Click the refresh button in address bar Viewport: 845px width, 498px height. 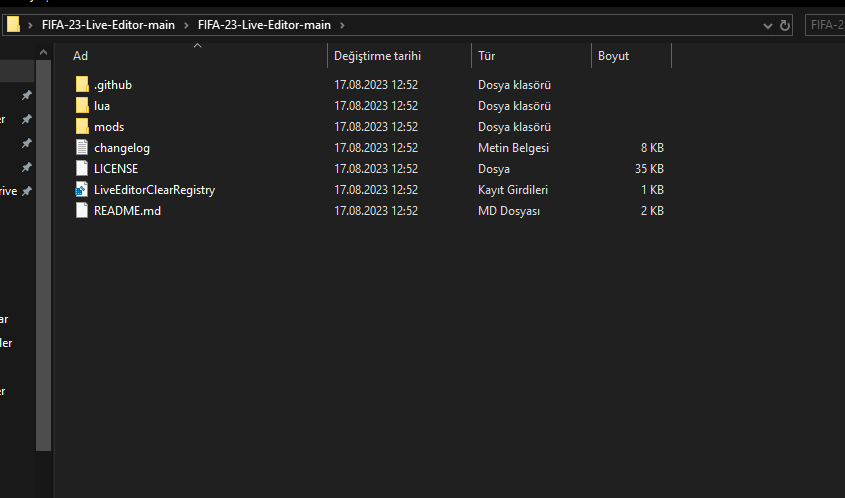pyautogui.click(x=785, y=25)
